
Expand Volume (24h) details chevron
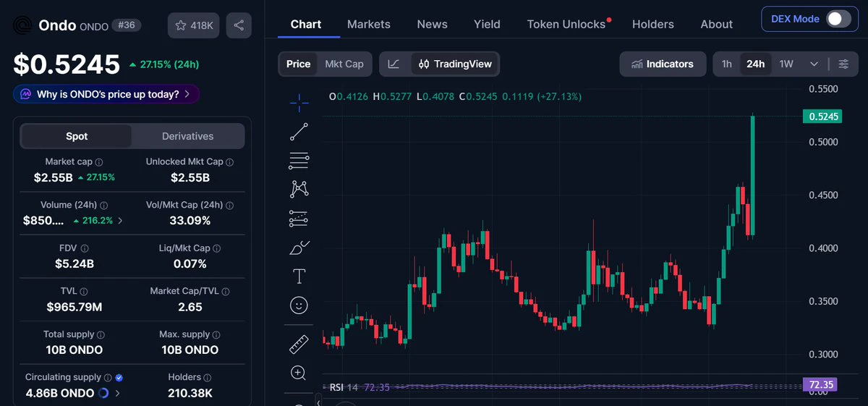tap(120, 221)
